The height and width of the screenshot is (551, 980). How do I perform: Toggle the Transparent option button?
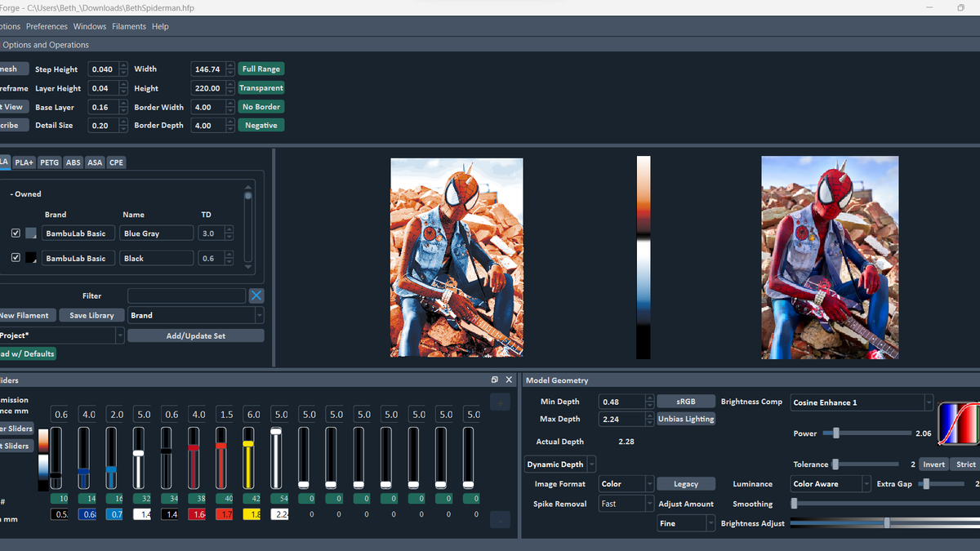[x=261, y=88]
